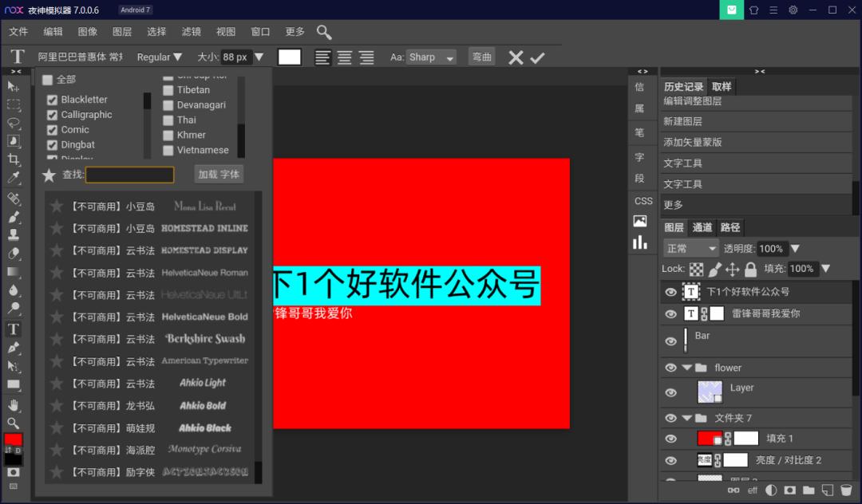Uncheck the Comic font category checkbox
Screen dimensions: 862x504
51,129
